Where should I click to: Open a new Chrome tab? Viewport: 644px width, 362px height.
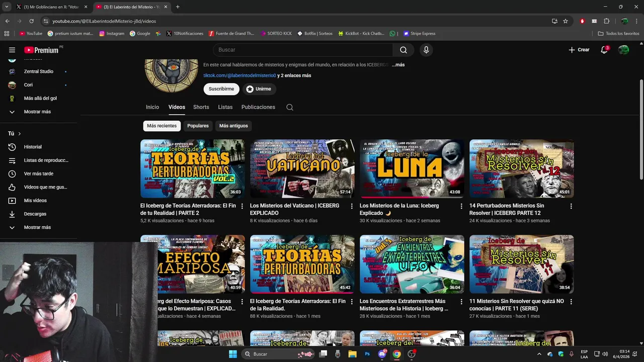[x=178, y=7]
